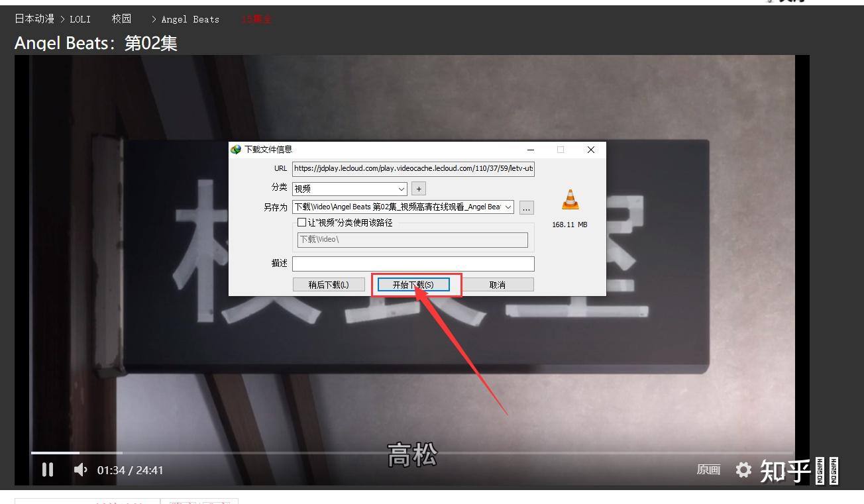Click the 另存为 field label
Viewport: 864px width, 504px height.
276,207
